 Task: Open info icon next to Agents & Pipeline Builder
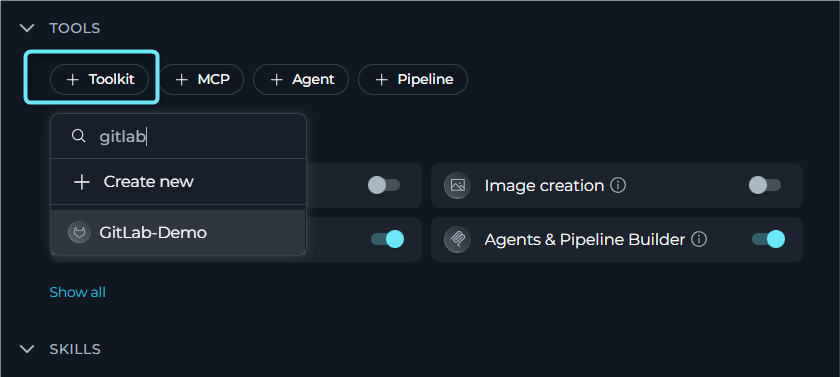pos(699,239)
